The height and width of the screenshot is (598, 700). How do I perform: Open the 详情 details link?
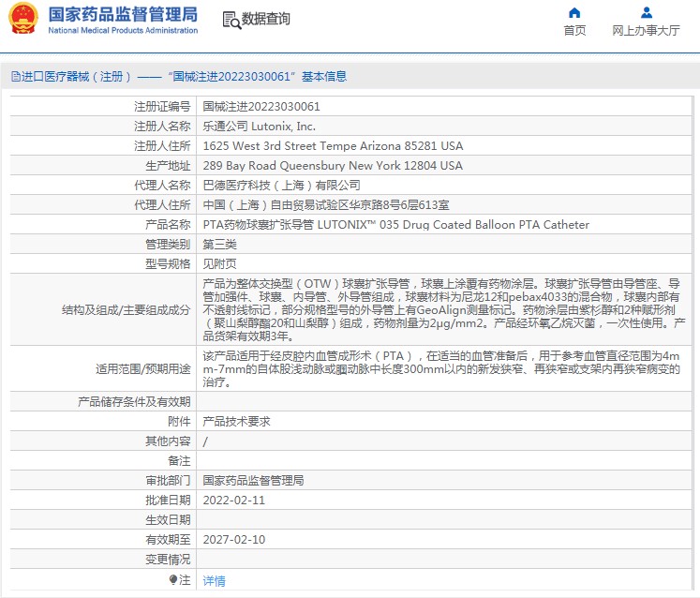pos(214,580)
